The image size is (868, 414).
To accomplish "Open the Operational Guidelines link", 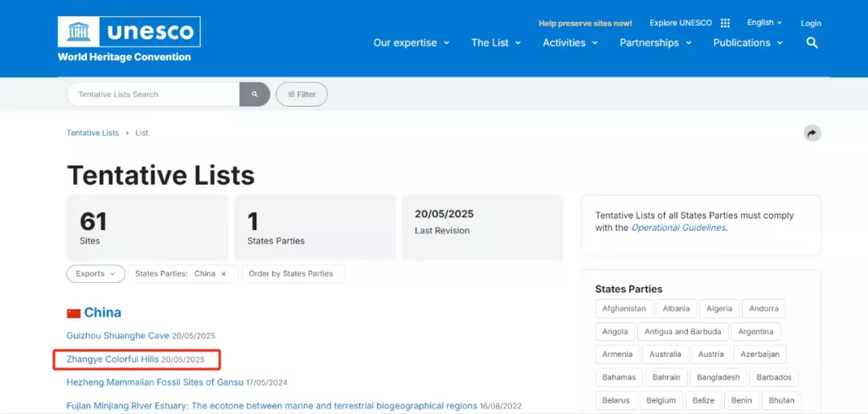I will (x=678, y=227).
